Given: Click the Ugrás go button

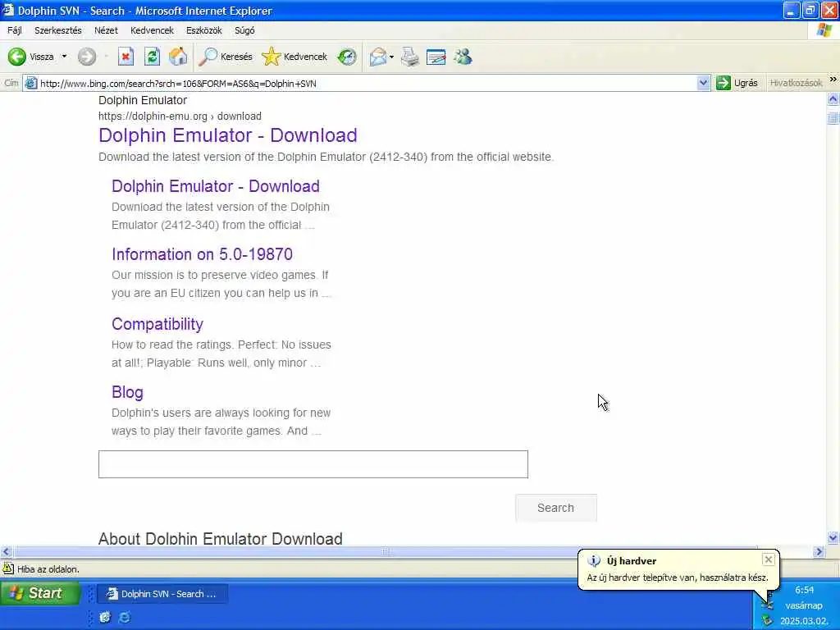Looking at the screenshot, I should (737, 83).
